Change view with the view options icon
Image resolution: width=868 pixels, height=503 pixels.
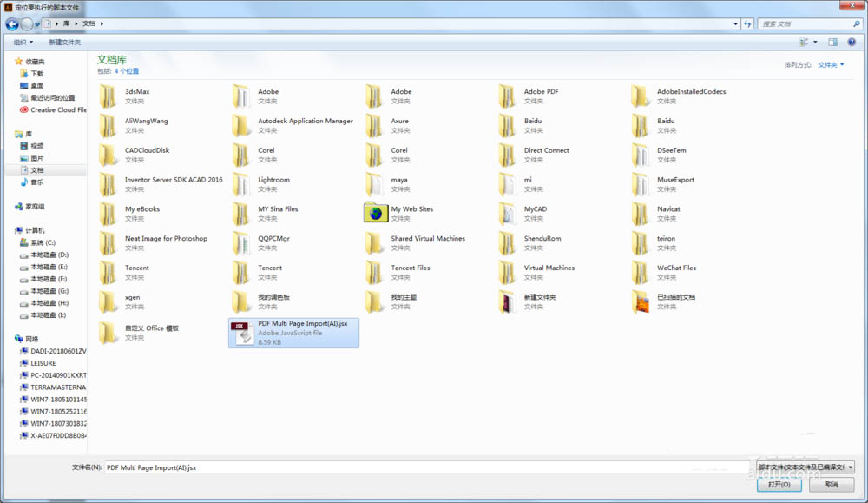tap(804, 42)
